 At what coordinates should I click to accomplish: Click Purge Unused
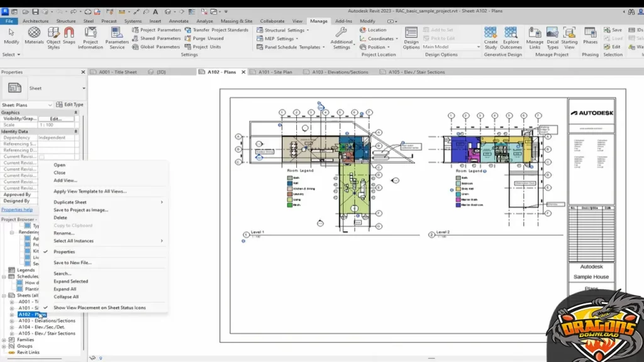(204, 38)
